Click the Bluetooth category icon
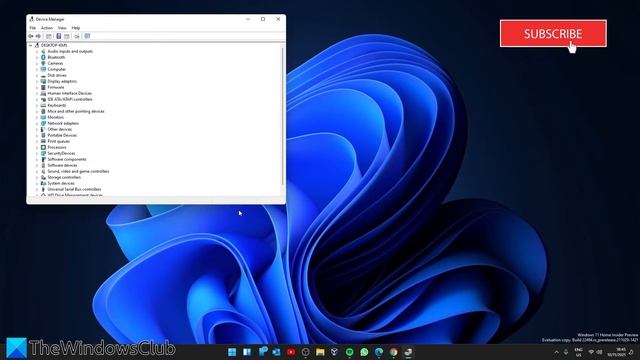Screen dimensions: 640x360 click(43, 57)
